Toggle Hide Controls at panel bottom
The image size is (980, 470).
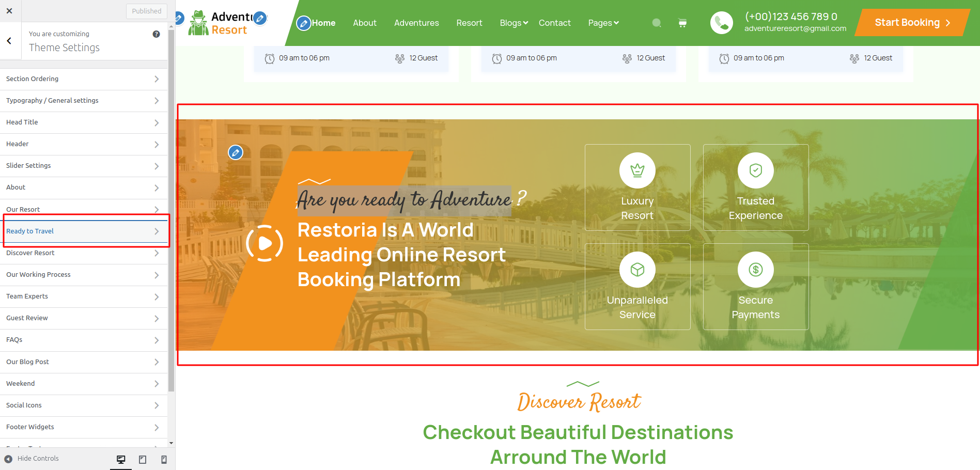(32, 459)
